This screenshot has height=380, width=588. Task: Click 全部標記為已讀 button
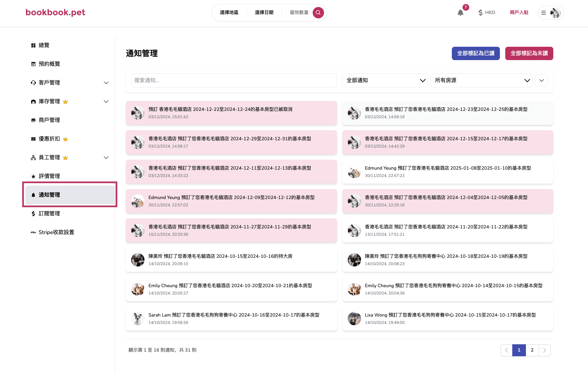coord(476,53)
